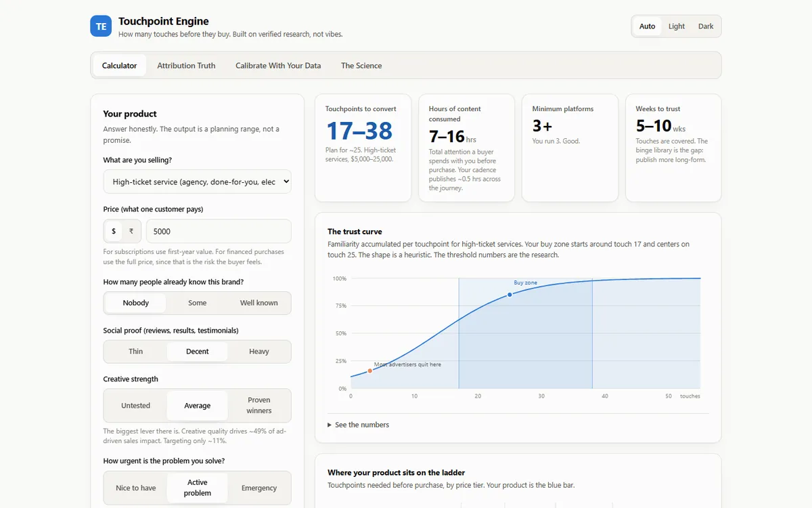Set urgency to Nice to have
This screenshot has height=508, width=812.
(x=136, y=488)
